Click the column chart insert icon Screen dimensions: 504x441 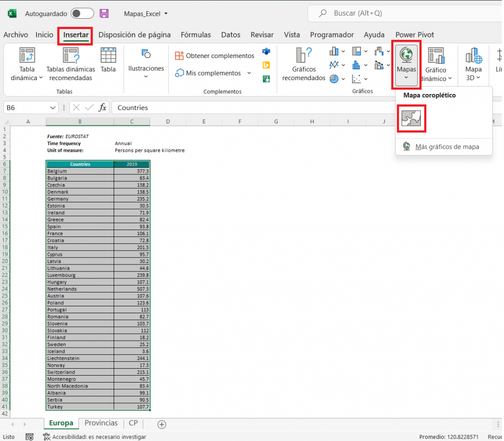334,51
